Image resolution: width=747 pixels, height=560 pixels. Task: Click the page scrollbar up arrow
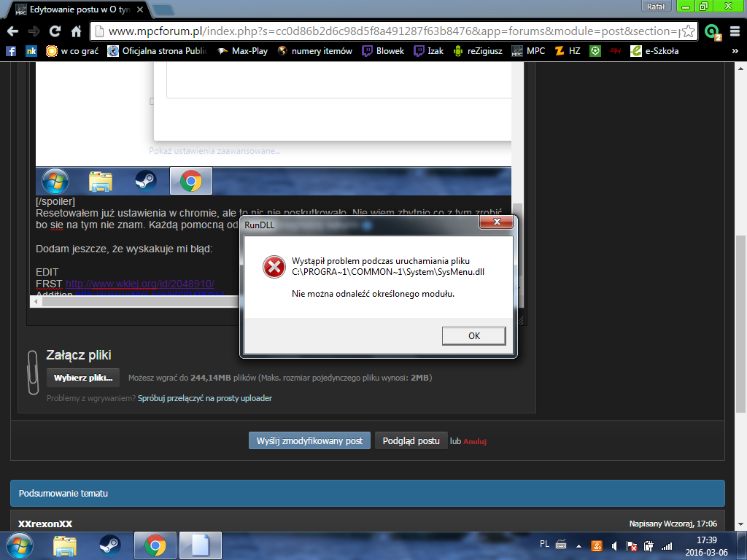[x=741, y=69]
